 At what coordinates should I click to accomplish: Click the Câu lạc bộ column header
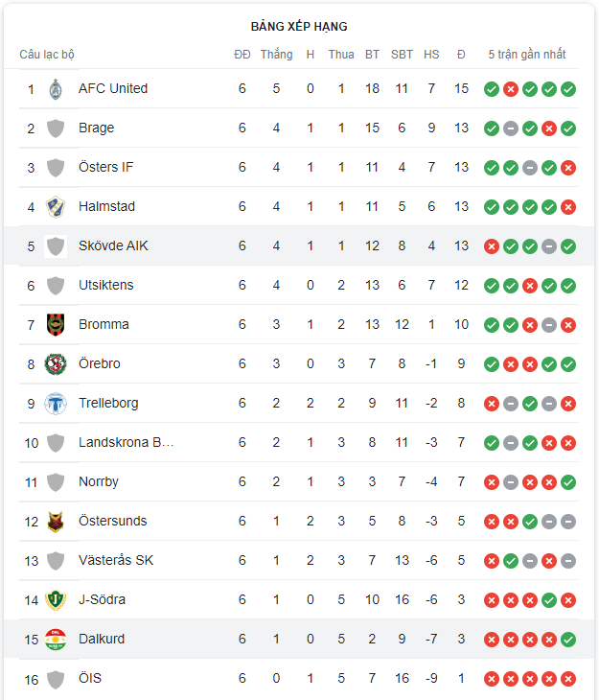[47, 55]
